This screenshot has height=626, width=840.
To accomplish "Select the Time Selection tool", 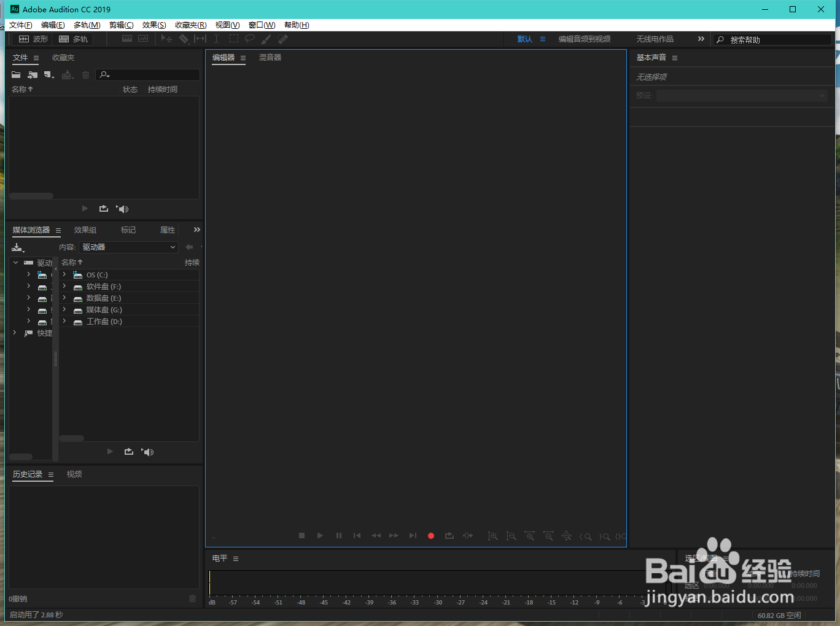I will [x=216, y=39].
